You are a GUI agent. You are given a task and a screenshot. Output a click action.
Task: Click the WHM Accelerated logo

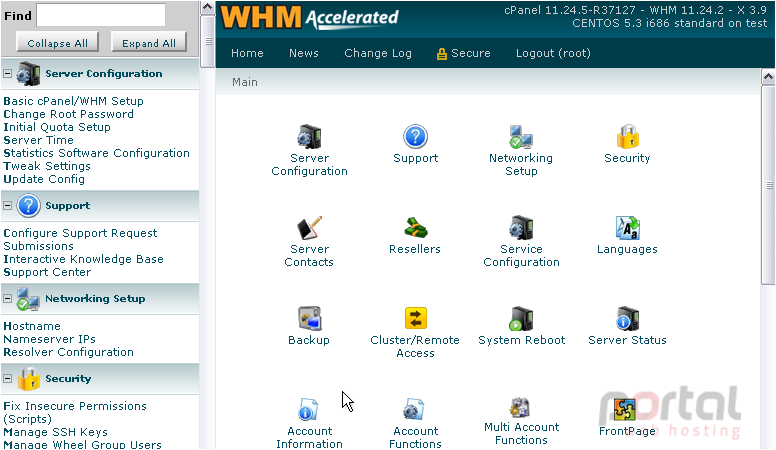pos(309,18)
